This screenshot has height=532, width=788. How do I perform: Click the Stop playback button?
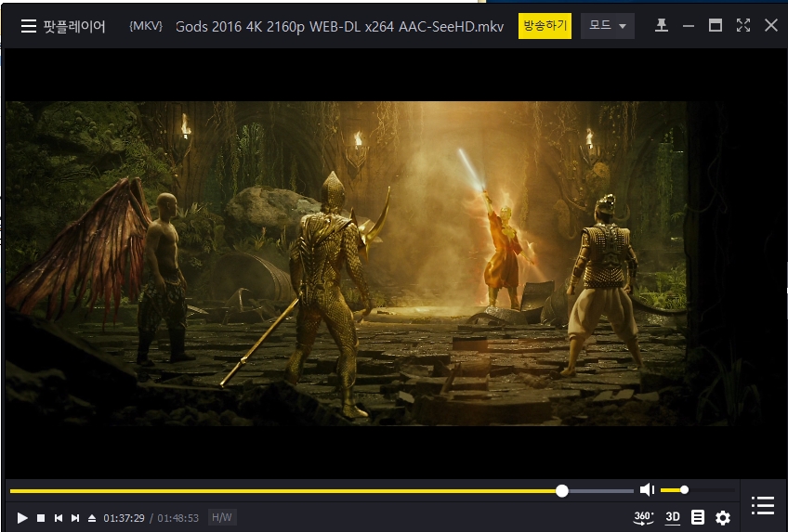(x=41, y=518)
